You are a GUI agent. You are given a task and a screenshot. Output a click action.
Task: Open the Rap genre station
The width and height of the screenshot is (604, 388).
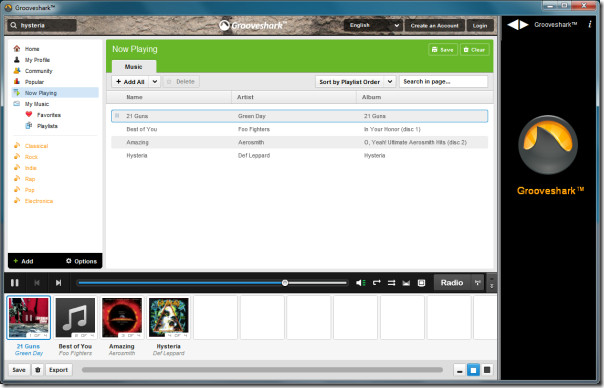click(30, 179)
